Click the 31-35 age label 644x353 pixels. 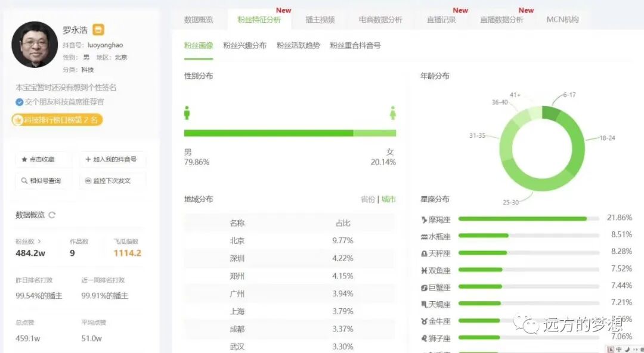477,135
